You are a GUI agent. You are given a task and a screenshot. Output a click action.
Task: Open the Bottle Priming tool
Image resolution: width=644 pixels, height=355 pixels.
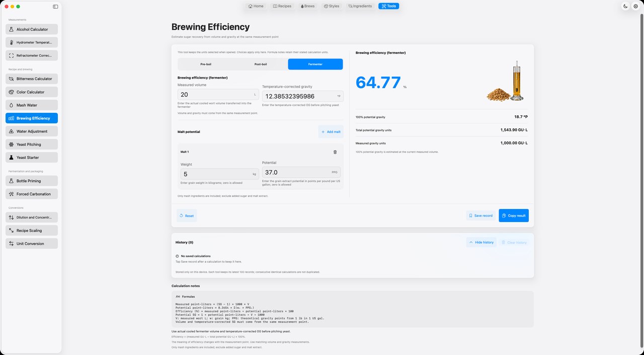point(32,181)
